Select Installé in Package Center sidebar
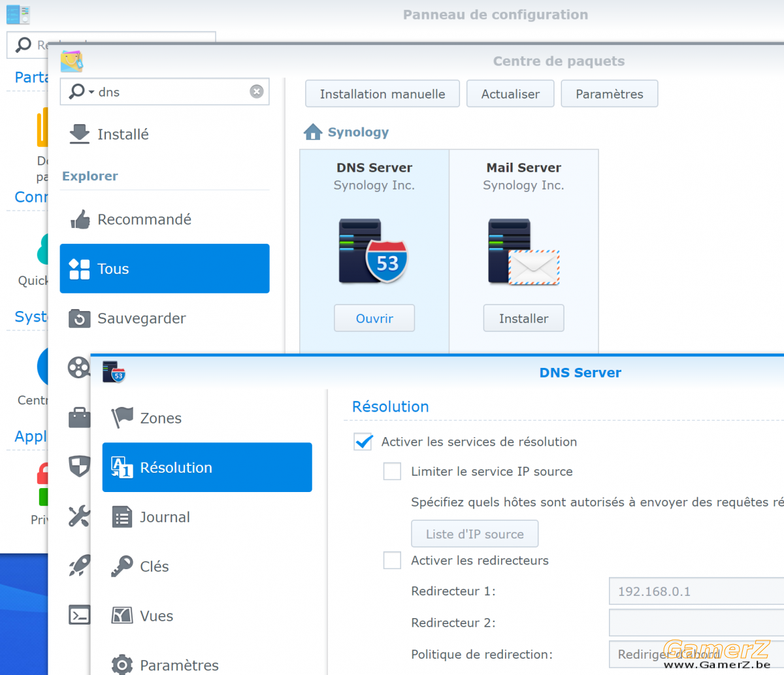The image size is (784, 675). click(165, 134)
